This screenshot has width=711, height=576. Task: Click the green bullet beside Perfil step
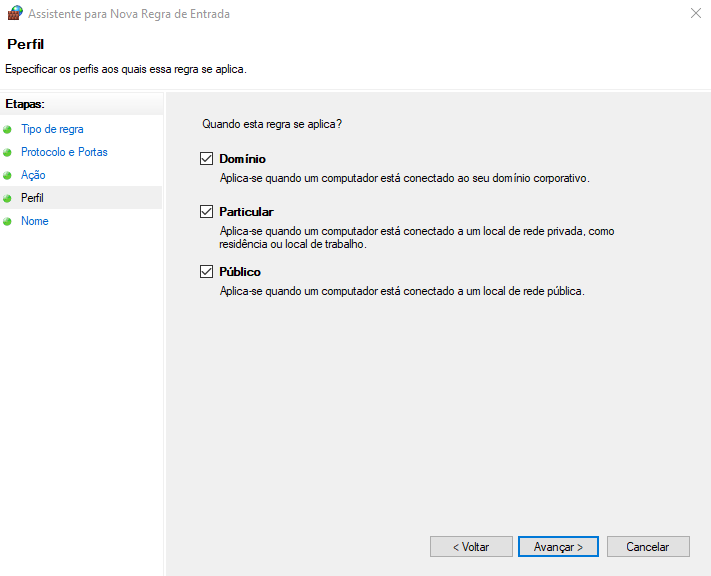tap(8, 199)
